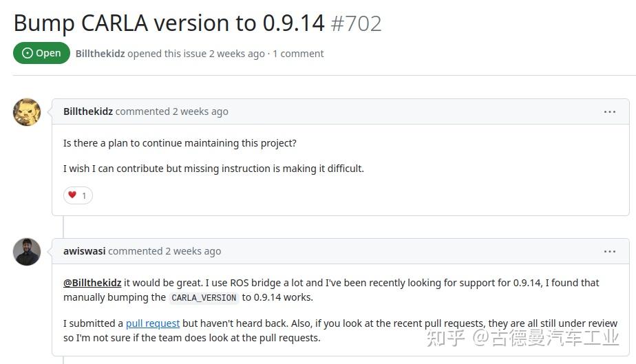Click the @Billthekidz mention link
This screenshot has width=636, height=364.
coord(92,283)
